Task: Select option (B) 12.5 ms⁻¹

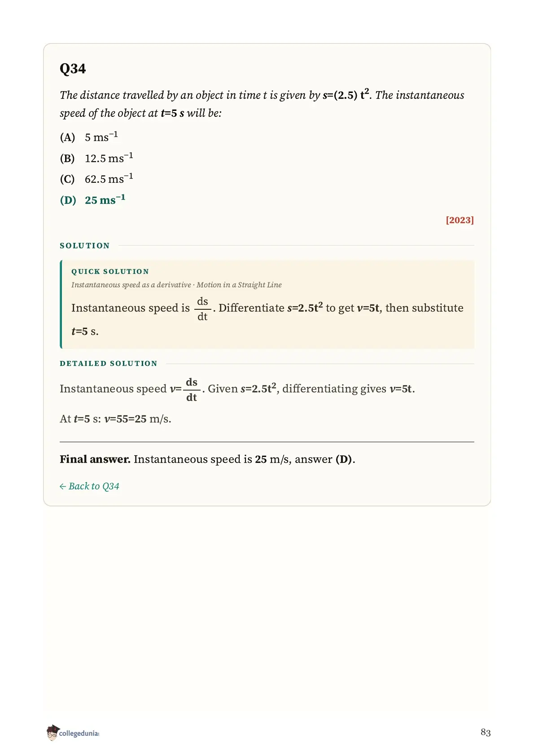Action: [96, 158]
